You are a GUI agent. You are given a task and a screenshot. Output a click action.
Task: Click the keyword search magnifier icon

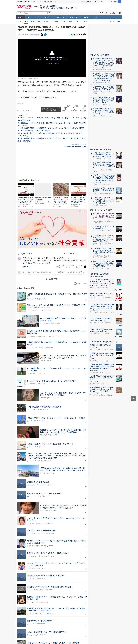(x=49, y=13)
